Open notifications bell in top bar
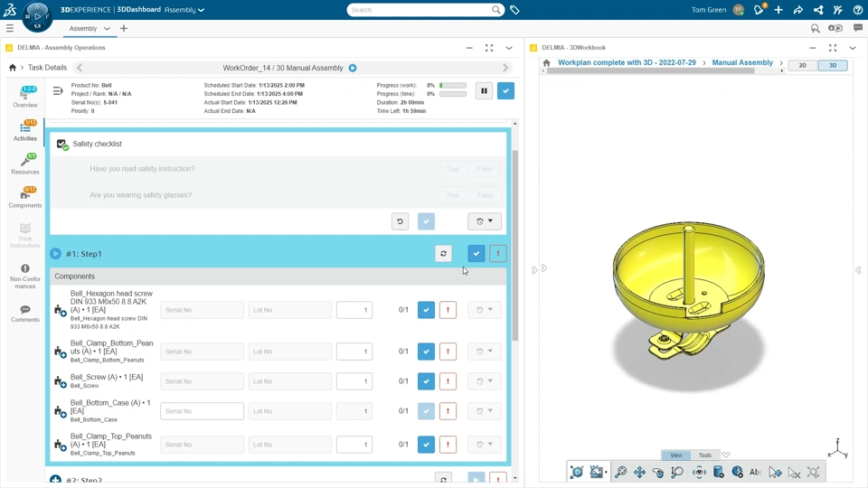Screen dimensions: 868x488 (x=759, y=9)
